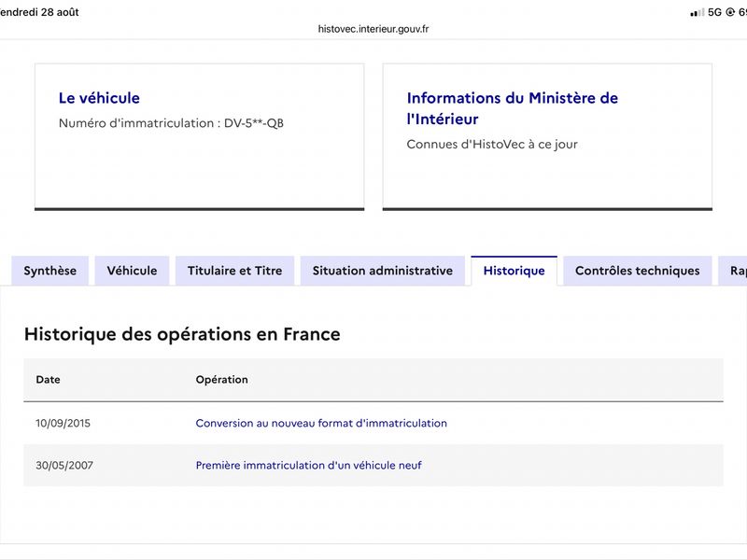Select the Historique tab

pyautogui.click(x=514, y=271)
